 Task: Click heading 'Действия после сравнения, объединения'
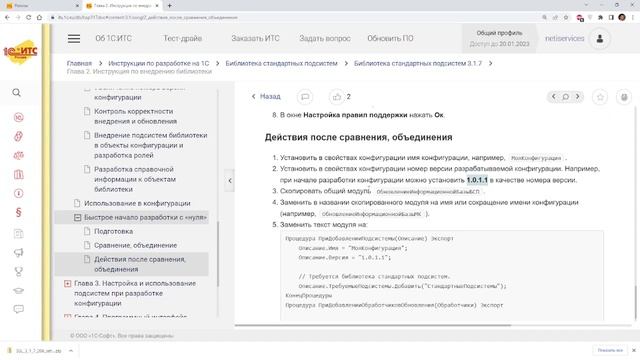tap(358, 137)
